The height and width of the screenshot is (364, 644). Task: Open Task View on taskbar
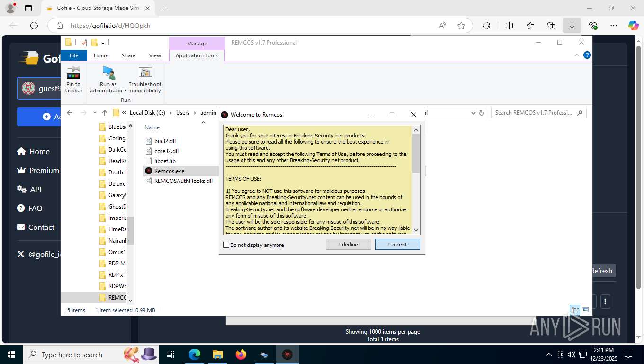(170, 355)
